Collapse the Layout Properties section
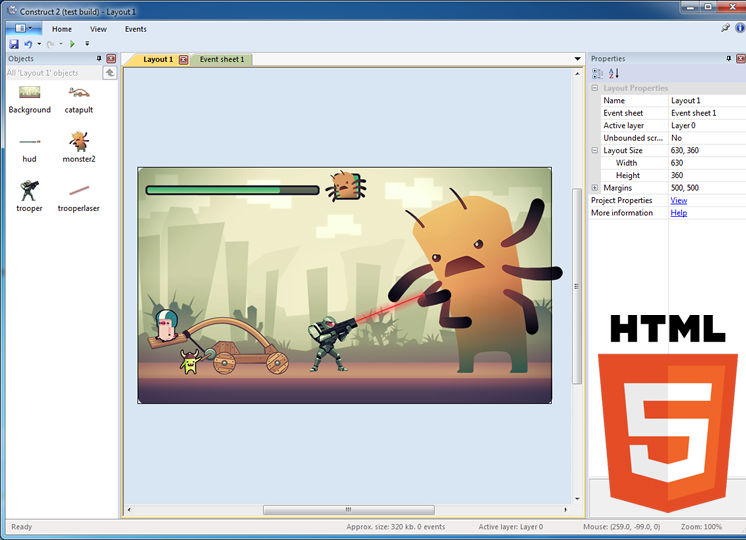Screen dimensions: 746x540 [x=595, y=88]
